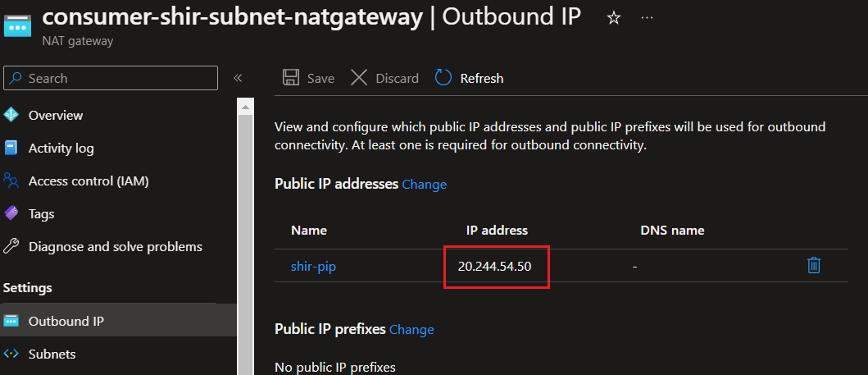Change the Public IP addresses
This screenshot has width=868, height=375.
424,184
